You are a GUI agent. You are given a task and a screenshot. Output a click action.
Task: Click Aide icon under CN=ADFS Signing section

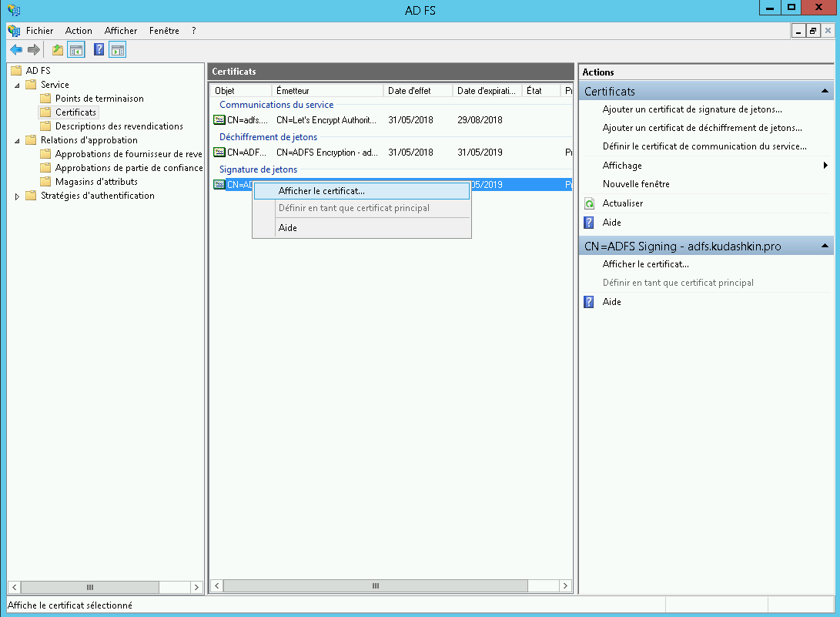click(589, 302)
